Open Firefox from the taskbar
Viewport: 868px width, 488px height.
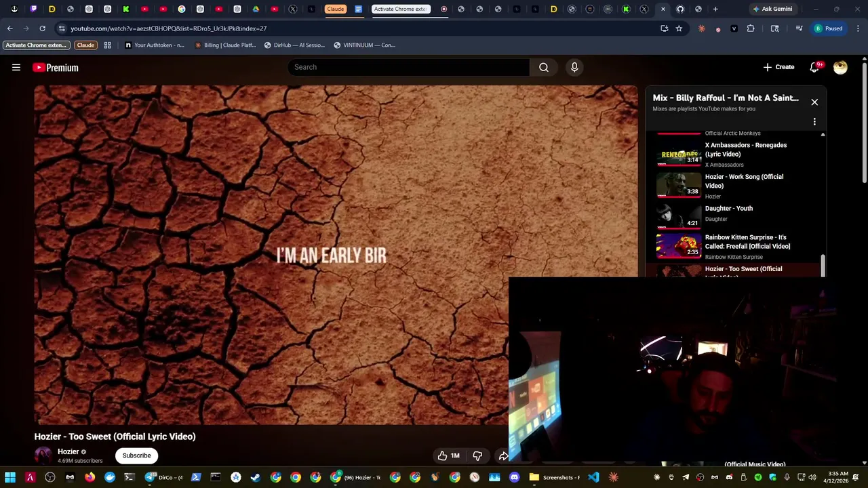tap(90, 477)
